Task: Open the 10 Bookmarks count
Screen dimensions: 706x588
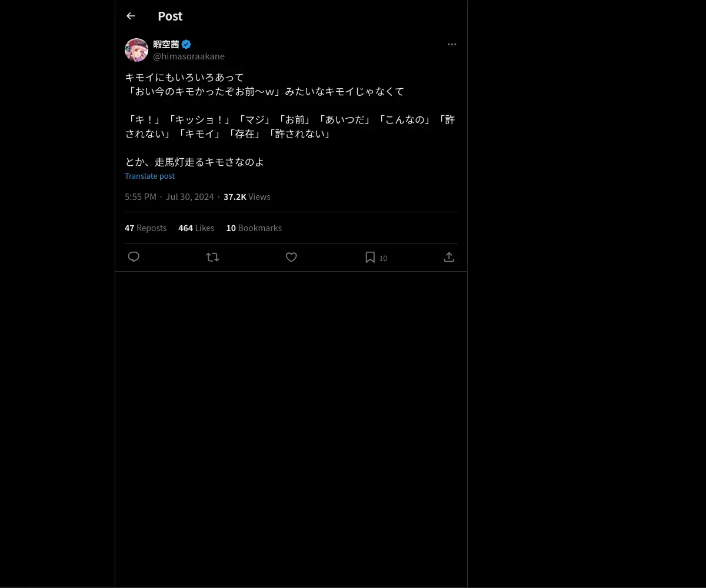Action: 254,228
